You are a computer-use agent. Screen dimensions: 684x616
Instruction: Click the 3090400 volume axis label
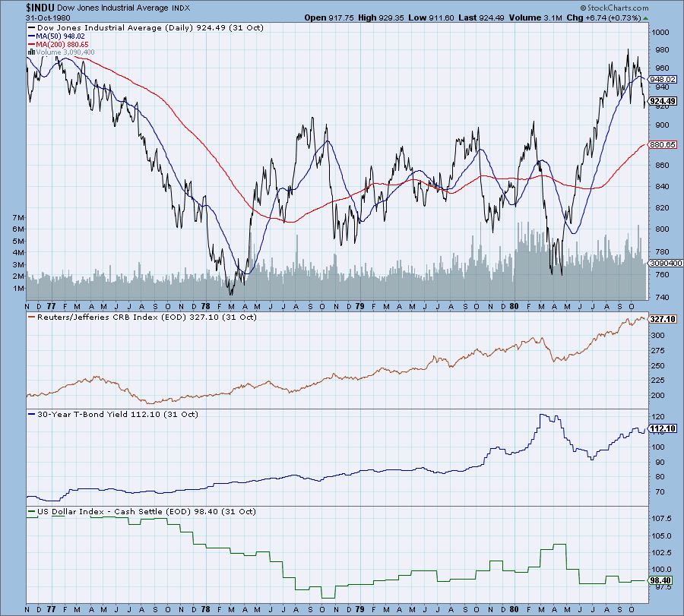pyautogui.click(x=663, y=263)
